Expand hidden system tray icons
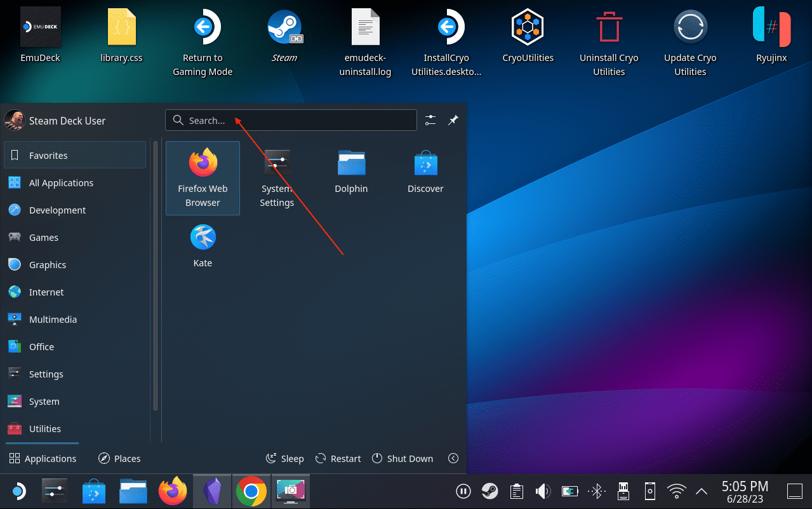The width and height of the screenshot is (812, 509). coord(702,491)
